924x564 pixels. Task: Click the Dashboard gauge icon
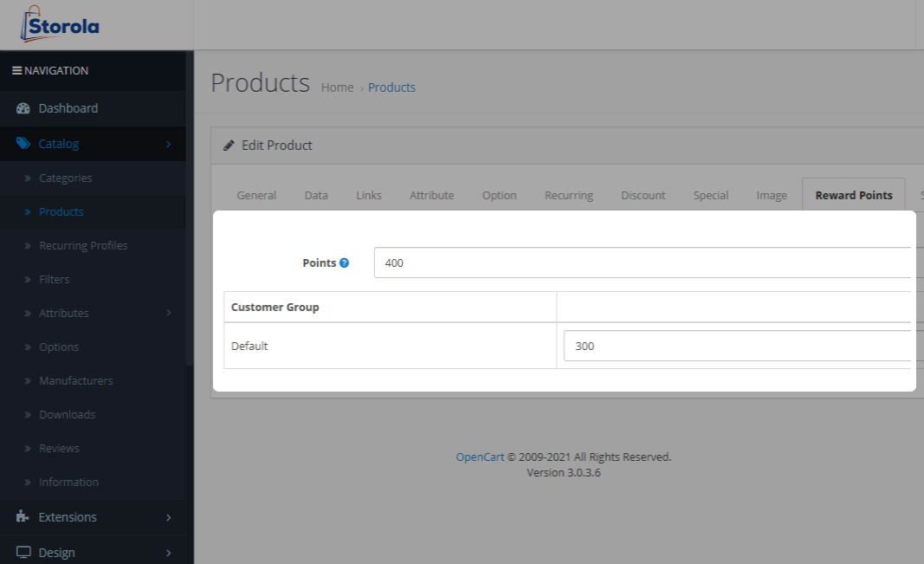point(23,108)
